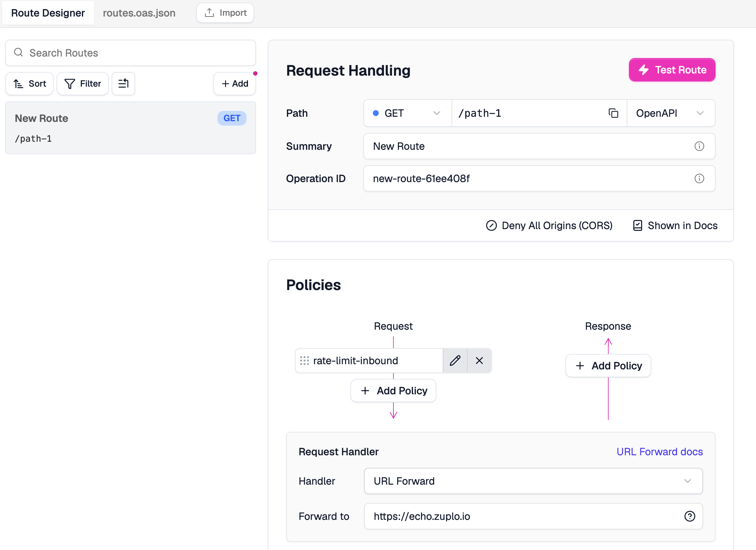Switch to routes.oas.json tab

pyautogui.click(x=139, y=13)
